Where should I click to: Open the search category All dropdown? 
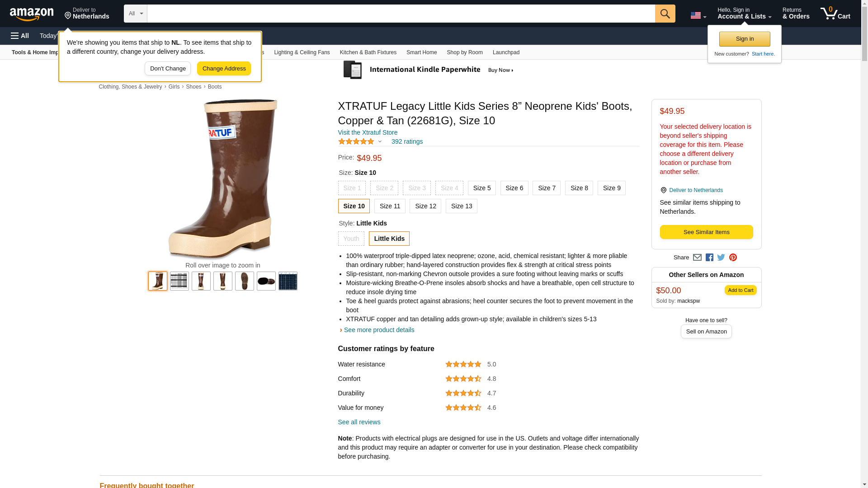coord(135,14)
